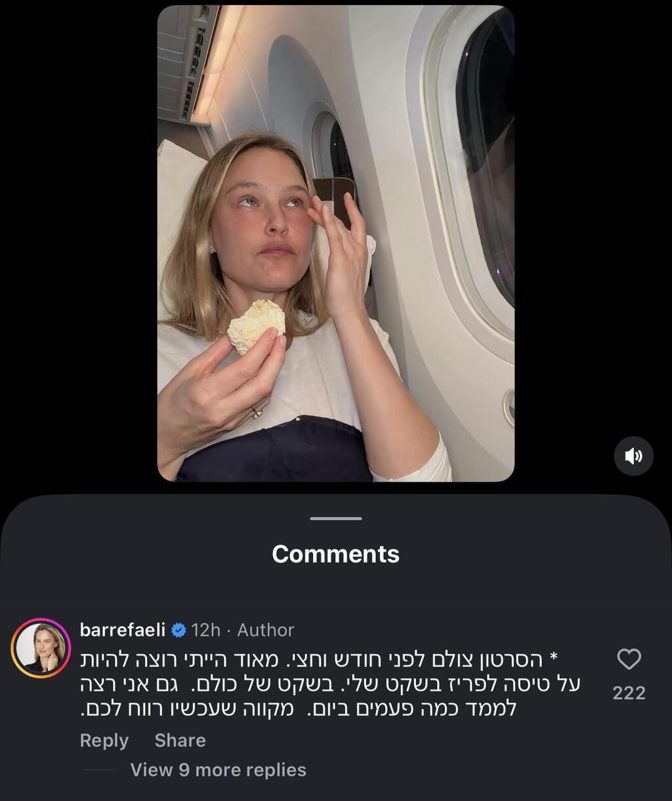Screen dimensions: 672x801
Task: Collapse the comments sheet via its handle bar
Action: (x=335, y=520)
